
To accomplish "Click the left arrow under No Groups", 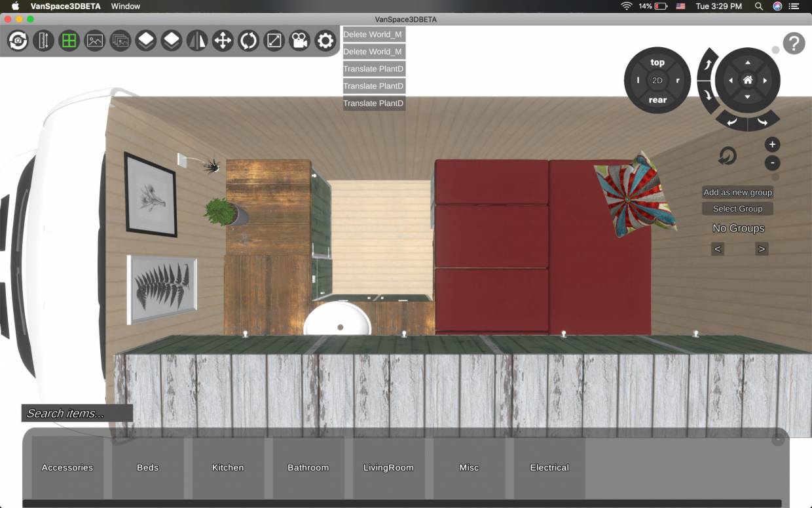I will (x=717, y=248).
